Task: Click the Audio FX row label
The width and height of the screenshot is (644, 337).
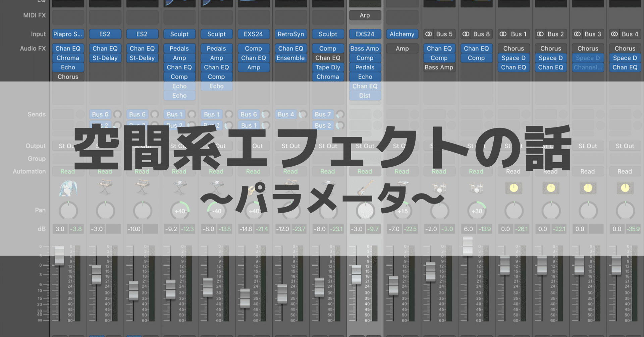Action: point(33,48)
